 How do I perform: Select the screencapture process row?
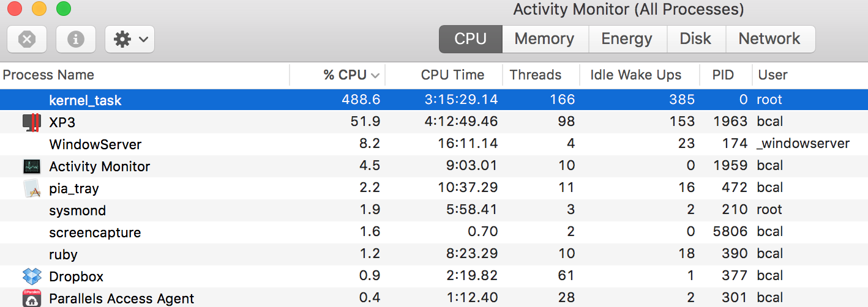[434, 232]
